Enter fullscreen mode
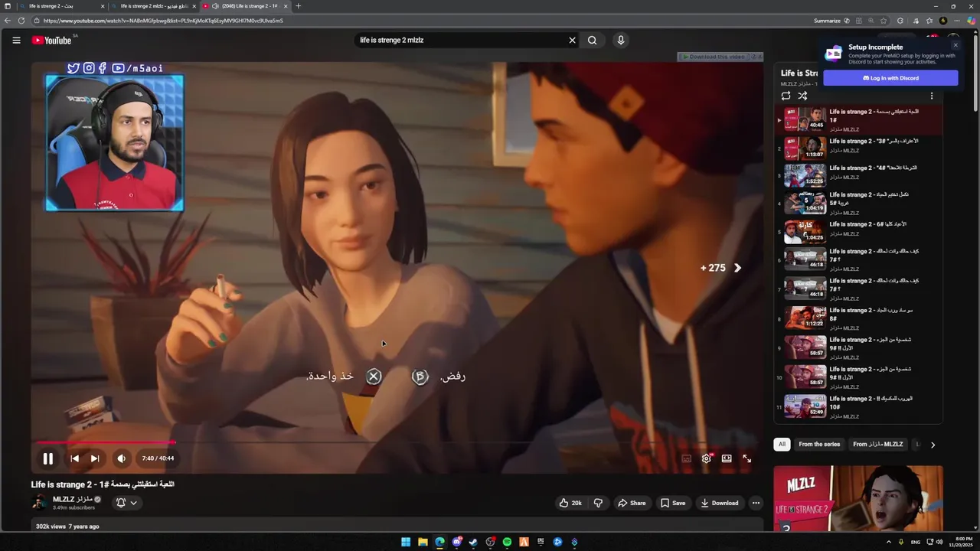The height and width of the screenshot is (551, 980). tap(746, 458)
